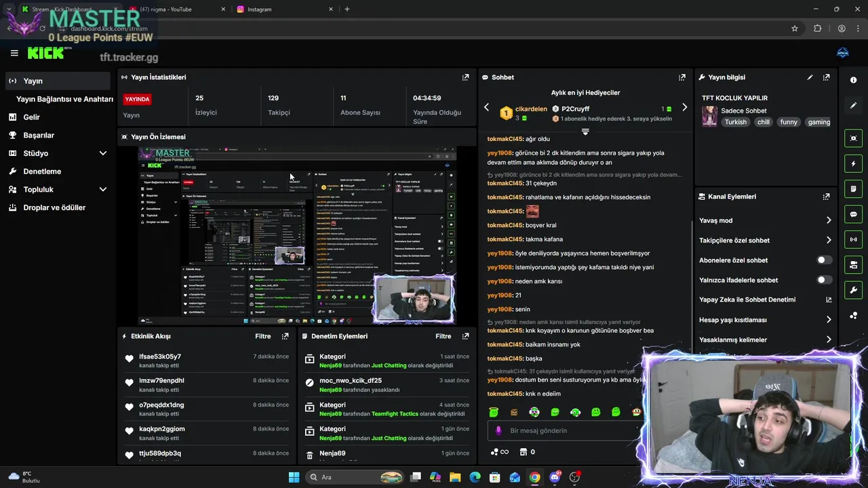Open Yavaş mod settings
The width and height of the screenshot is (868, 488).
(x=766, y=220)
